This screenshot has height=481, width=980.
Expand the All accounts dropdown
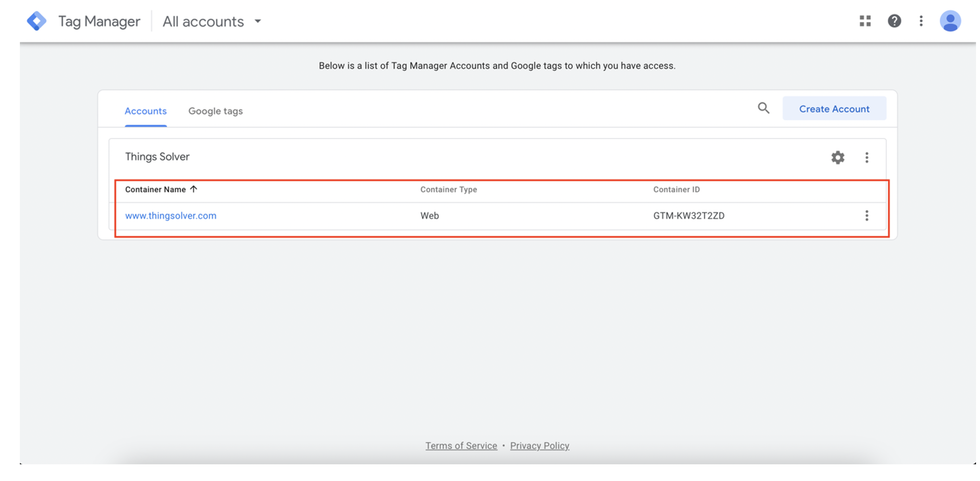pos(211,21)
